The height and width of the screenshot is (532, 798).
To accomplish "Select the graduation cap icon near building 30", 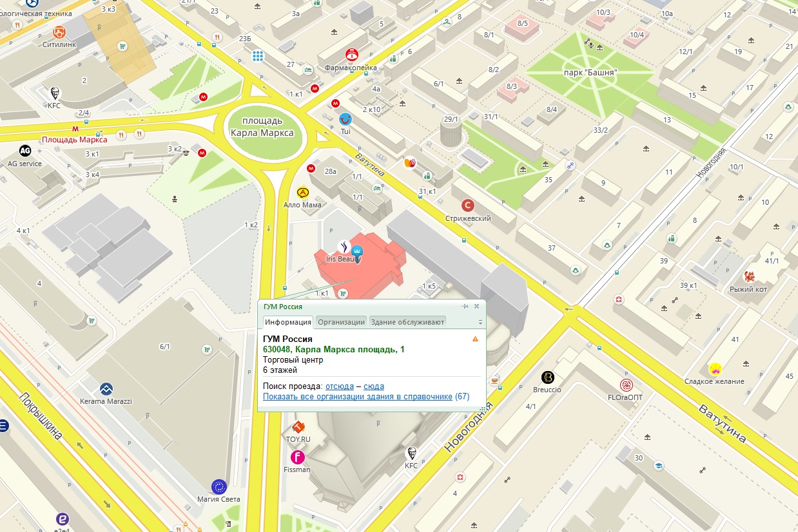I will 659,466.
